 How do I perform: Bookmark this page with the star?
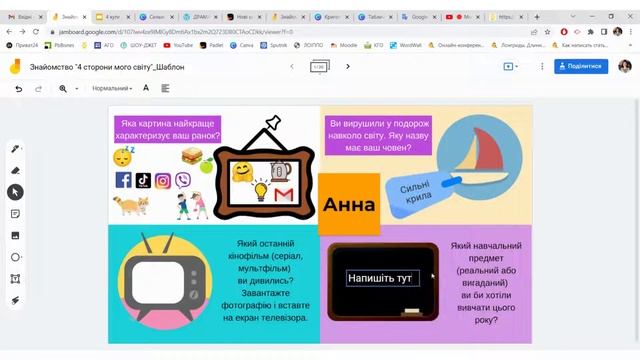pyautogui.click(x=547, y=31)
